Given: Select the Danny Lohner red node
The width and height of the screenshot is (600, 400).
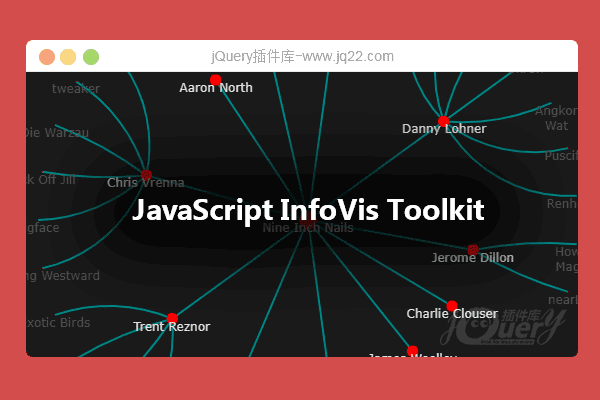Looking at the screenshot, I should pos(443,121).
